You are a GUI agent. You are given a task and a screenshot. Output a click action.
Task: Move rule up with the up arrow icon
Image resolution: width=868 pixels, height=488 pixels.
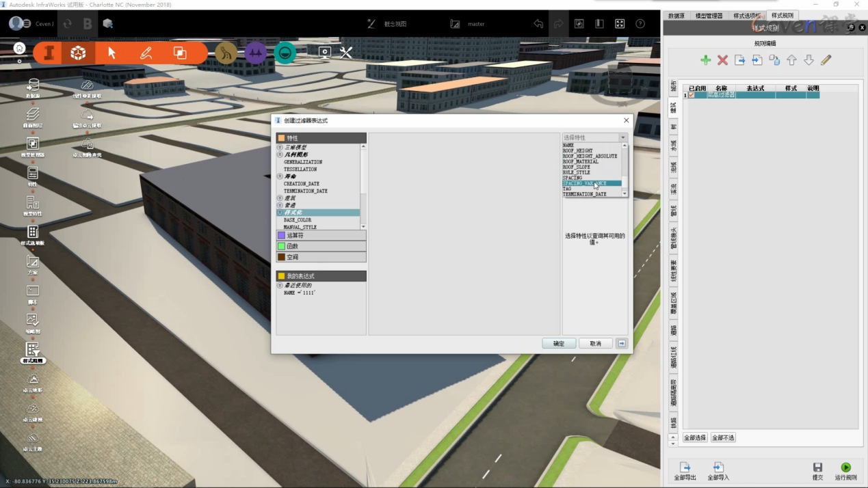tap(791, 60)
